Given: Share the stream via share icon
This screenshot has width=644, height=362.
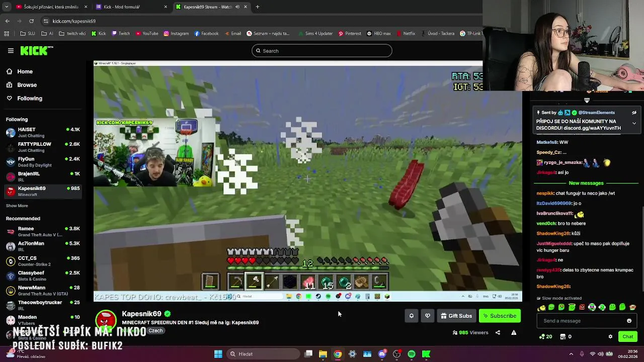Looking at the screenshot, I should tap(498, 332).
